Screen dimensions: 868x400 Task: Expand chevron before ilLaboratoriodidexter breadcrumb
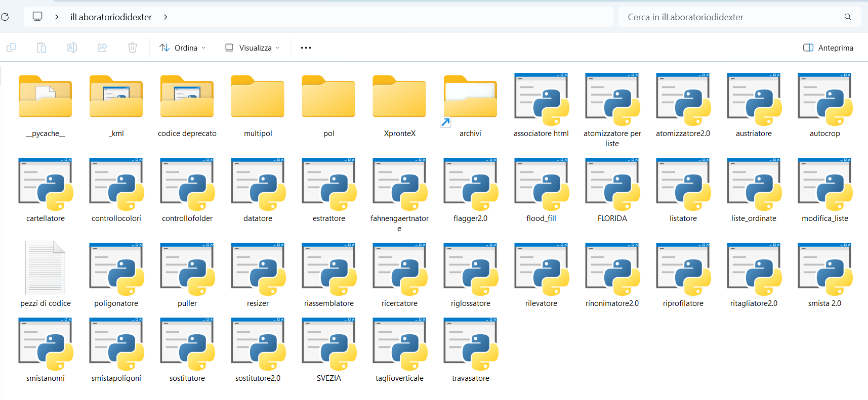coord(57,17)
